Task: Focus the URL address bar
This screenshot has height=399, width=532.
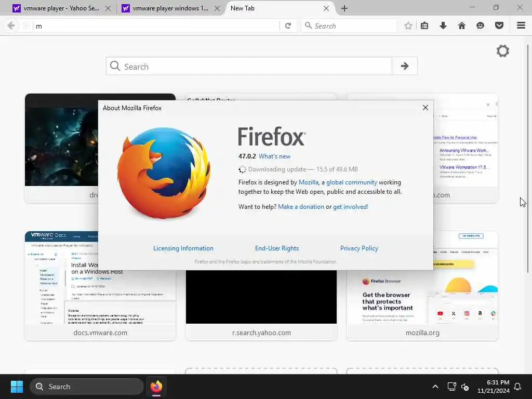Action: point(156,26)
